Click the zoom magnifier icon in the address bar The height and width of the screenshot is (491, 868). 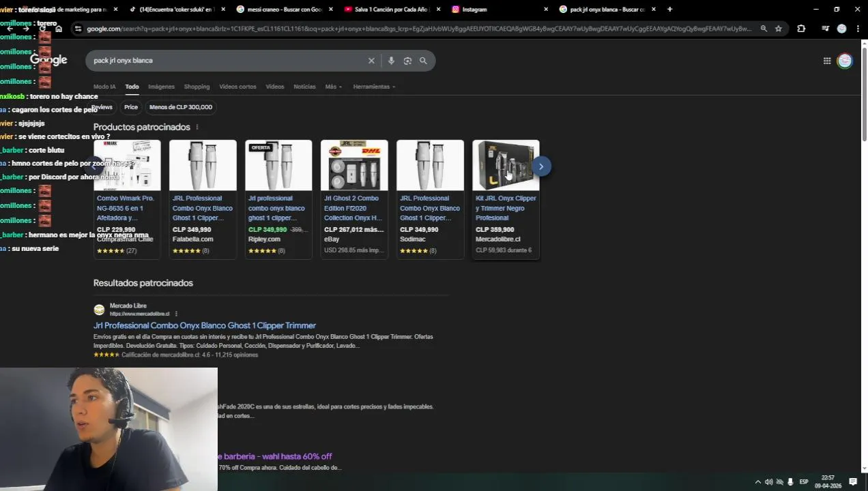click(x=764, y=29)
